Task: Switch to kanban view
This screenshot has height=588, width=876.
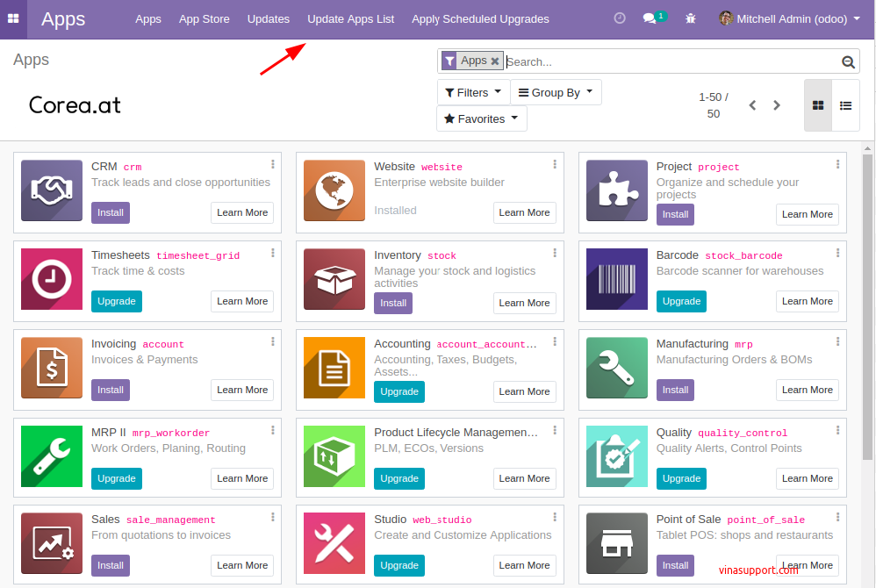Action: pos(818,105)
